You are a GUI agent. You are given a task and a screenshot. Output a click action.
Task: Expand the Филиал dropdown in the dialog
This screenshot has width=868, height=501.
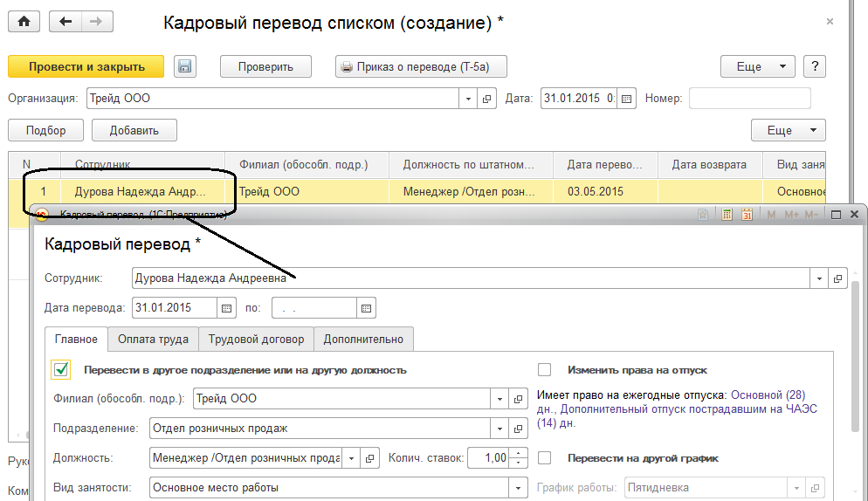click(x=499, y=399)
